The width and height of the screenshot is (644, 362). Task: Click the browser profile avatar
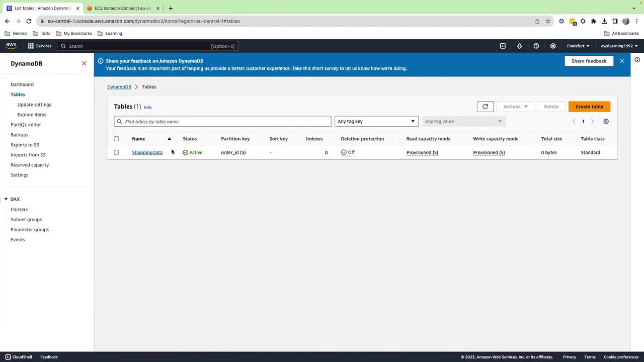(626, 21)
